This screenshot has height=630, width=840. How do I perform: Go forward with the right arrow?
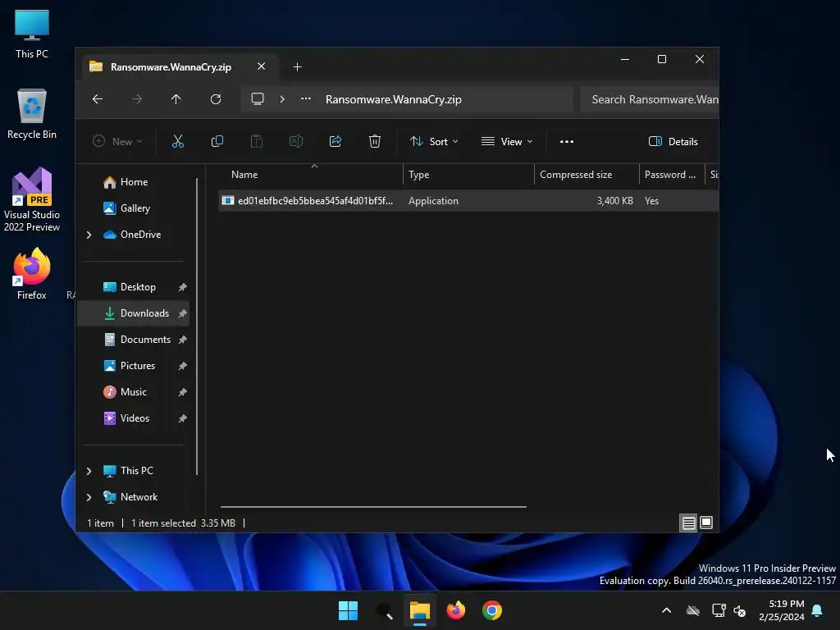coord(137,99)
